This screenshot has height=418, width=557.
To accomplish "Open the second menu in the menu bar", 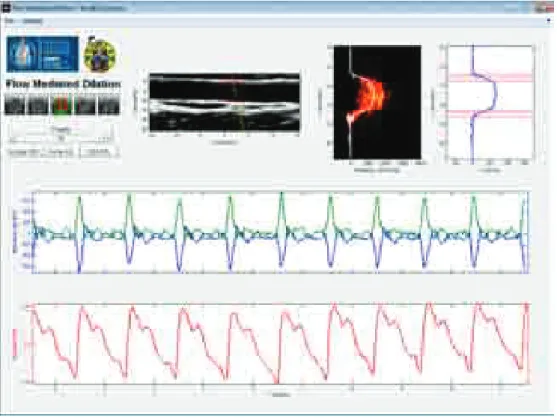I will click(x=32, y=21).
